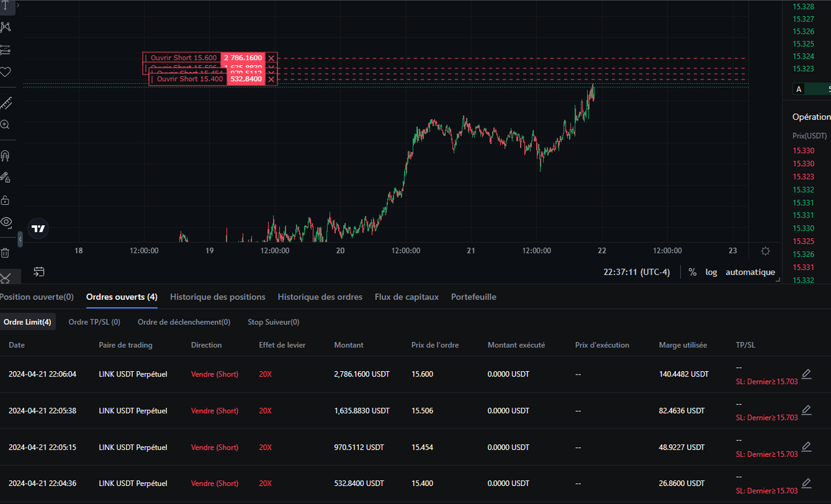Viewport: 831px width, 504px height.
Task: Toggle percent scale on chart
Action: [x=692, y=272]
